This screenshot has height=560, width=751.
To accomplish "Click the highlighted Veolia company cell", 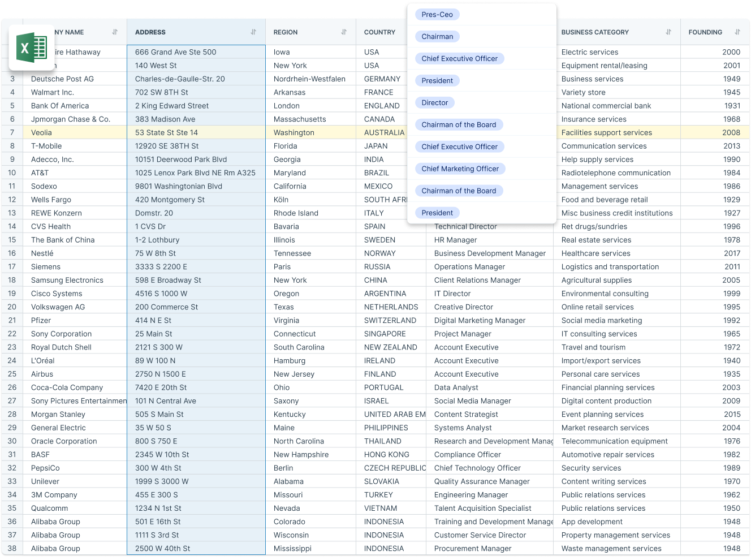I will click(x=41, y=132).
